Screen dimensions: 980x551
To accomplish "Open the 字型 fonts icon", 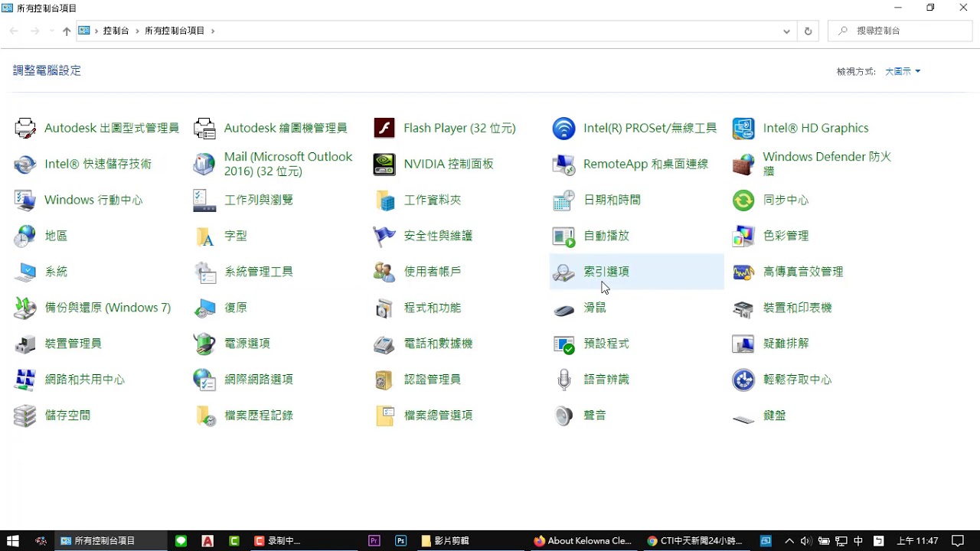I will (204, 236).
